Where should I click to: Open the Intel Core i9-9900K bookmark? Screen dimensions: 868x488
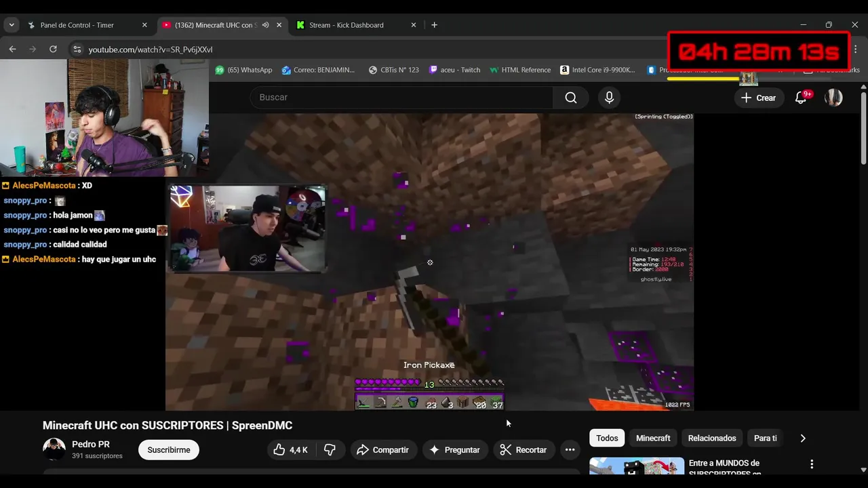597,70
